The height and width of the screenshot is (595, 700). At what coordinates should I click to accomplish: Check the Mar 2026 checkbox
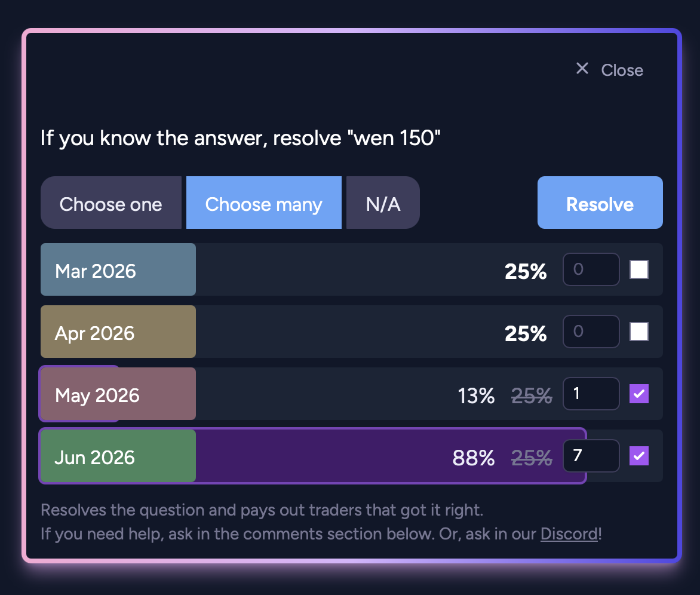tap(639, 269)
